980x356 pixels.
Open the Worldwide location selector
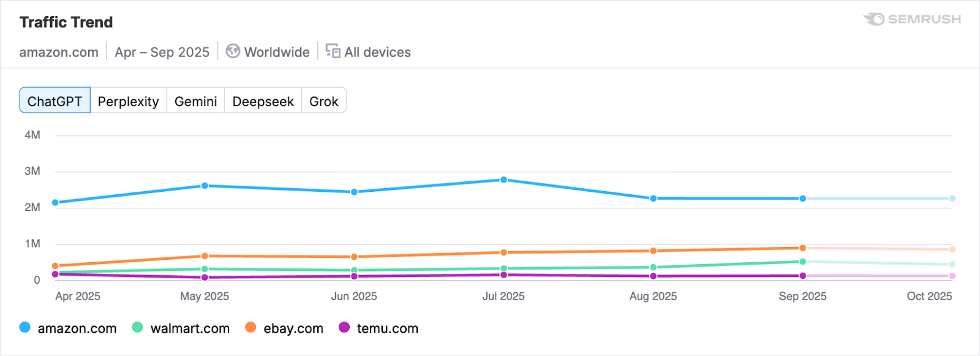pos(268,52)
